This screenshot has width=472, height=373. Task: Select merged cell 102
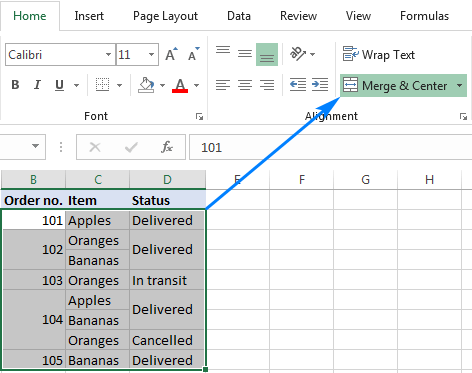(x=33, y=249)
